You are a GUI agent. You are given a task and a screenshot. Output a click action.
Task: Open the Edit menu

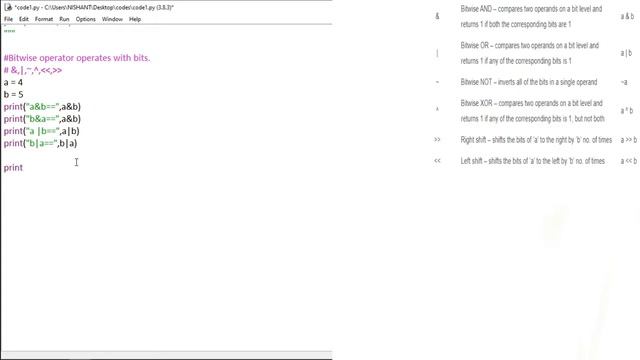point(24,19)
